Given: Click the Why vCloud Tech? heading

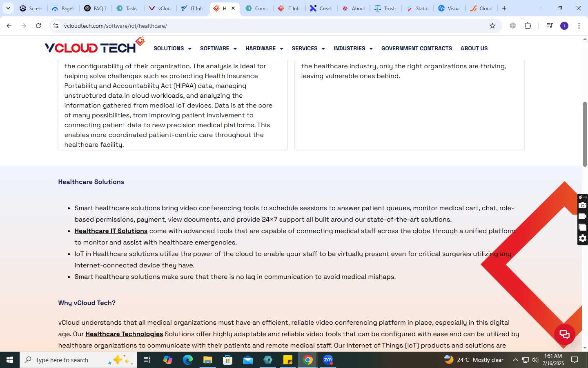Looking at the screenshot, I should [x=87, y=303].
